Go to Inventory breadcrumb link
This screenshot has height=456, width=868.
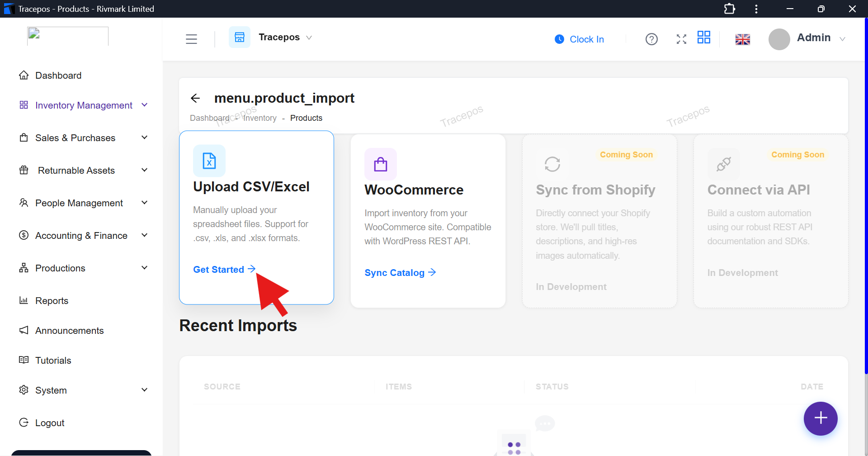coord(260,118)
